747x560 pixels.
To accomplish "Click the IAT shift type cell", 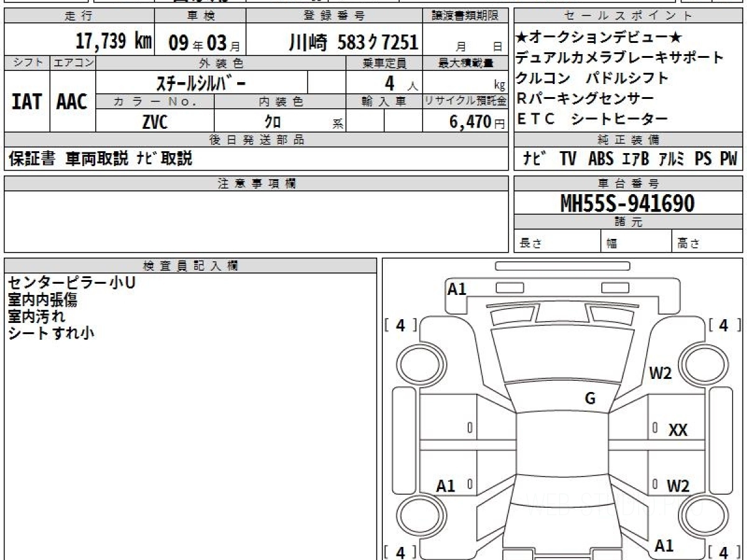I will click(x=27, y=101).
